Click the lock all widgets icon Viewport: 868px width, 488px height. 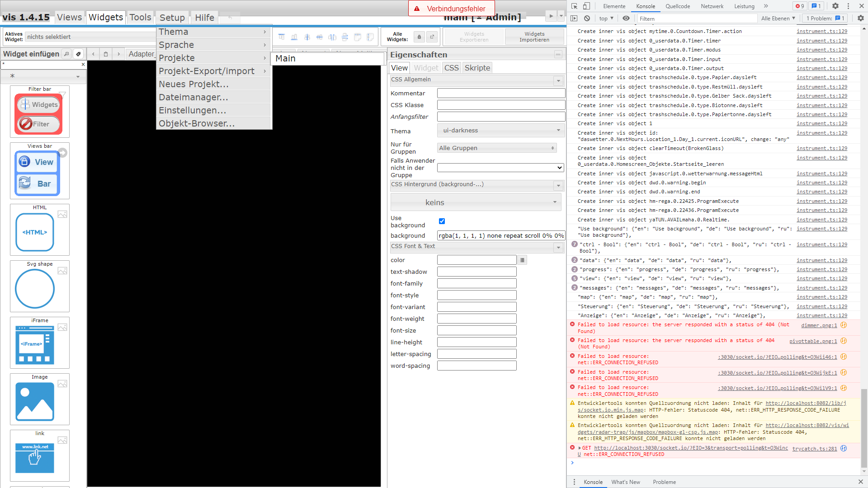pos(419,37)
